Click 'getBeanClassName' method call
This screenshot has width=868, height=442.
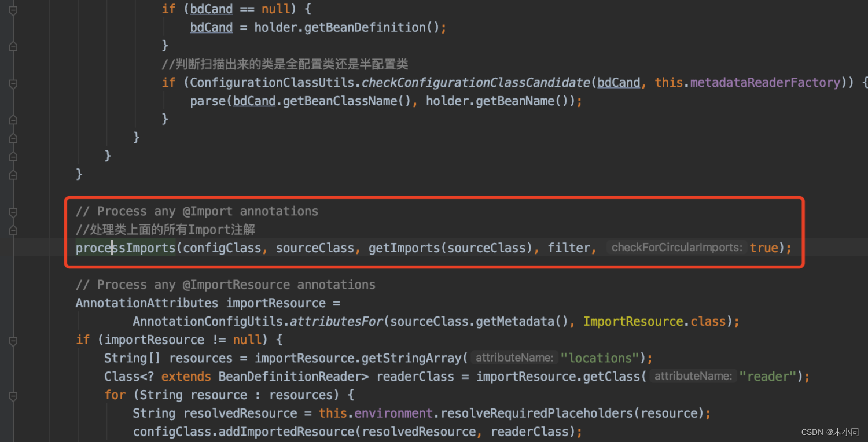click(340, 101)
